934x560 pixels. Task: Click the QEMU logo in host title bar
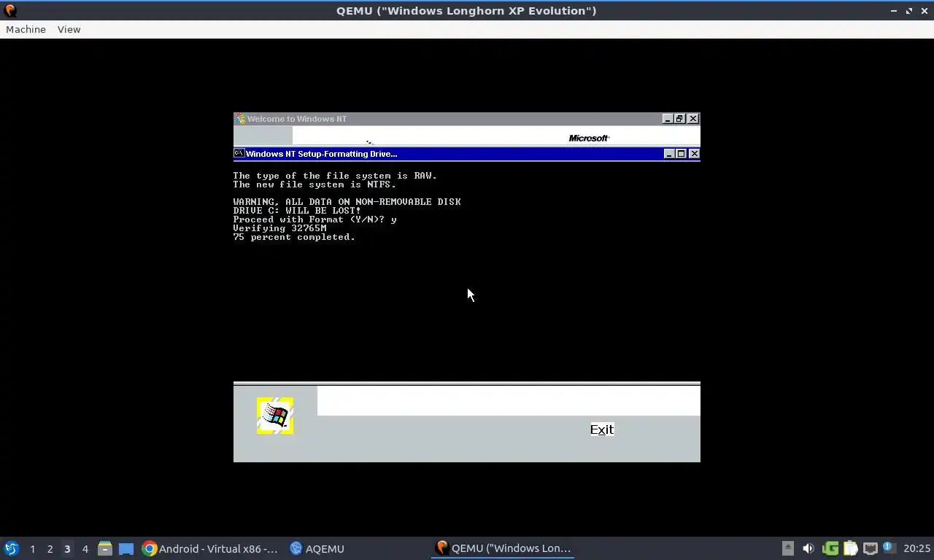(x=10, y=10)
